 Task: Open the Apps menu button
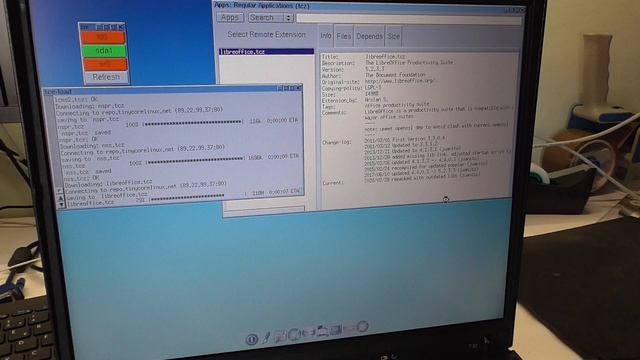[x=230, y=18]
